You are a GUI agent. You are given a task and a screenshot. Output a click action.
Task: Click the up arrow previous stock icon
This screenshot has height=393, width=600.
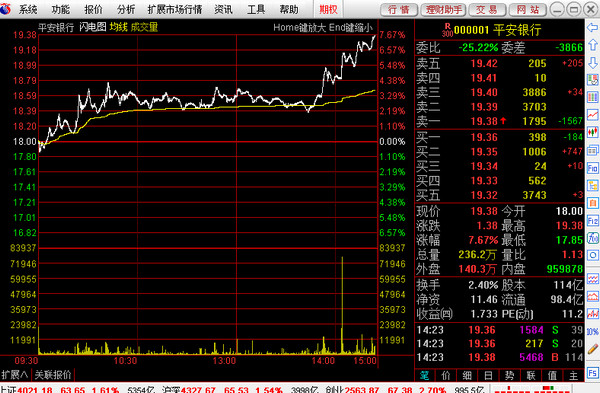[592, 45]
